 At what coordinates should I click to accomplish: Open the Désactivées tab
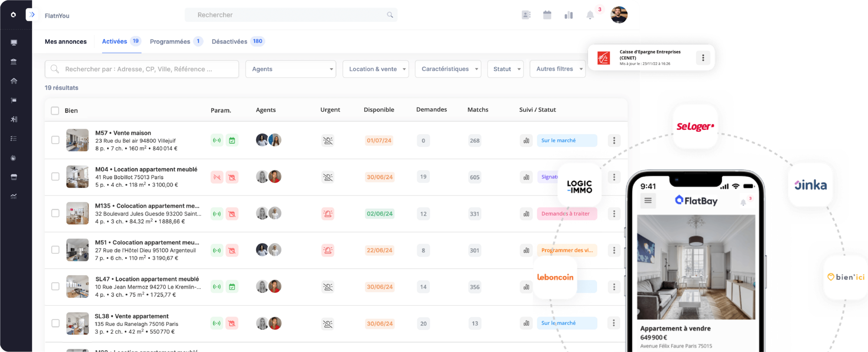click(x=230, y=42)
